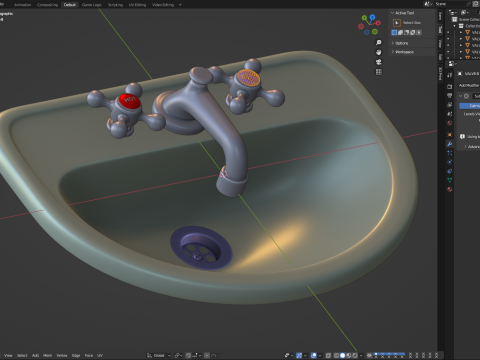Click the zoom magnifier viewport icon

click(x=379, y=43)
